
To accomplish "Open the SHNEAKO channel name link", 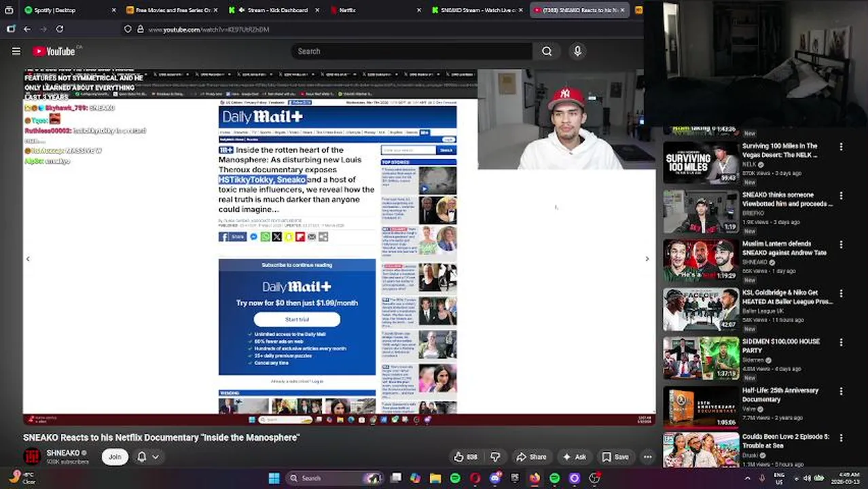I will pos(63,453).
